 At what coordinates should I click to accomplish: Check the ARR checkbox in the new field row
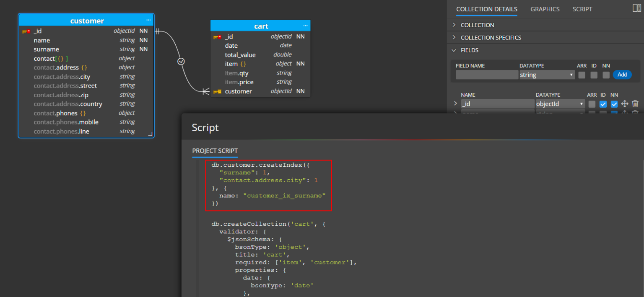coord(582,75)
